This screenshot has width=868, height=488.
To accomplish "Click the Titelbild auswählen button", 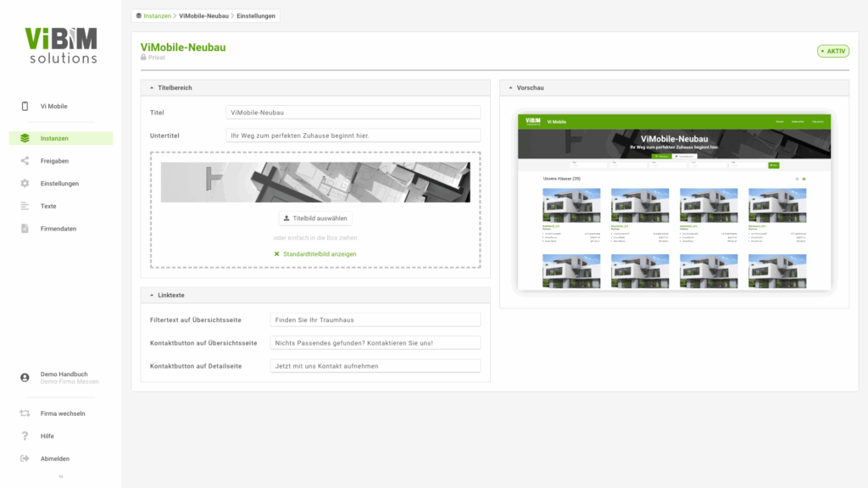I will 315,218.
